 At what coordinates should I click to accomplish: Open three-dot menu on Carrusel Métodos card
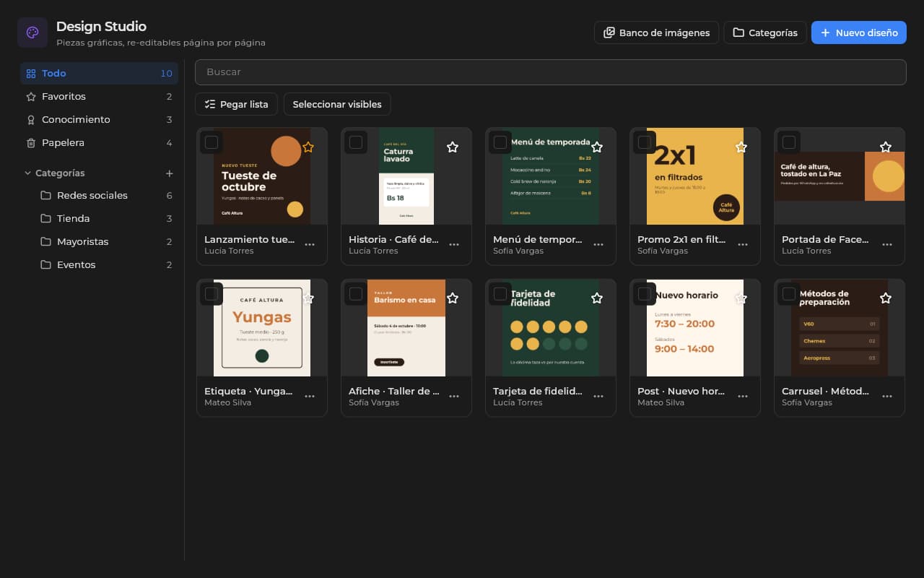coord(887,397)
